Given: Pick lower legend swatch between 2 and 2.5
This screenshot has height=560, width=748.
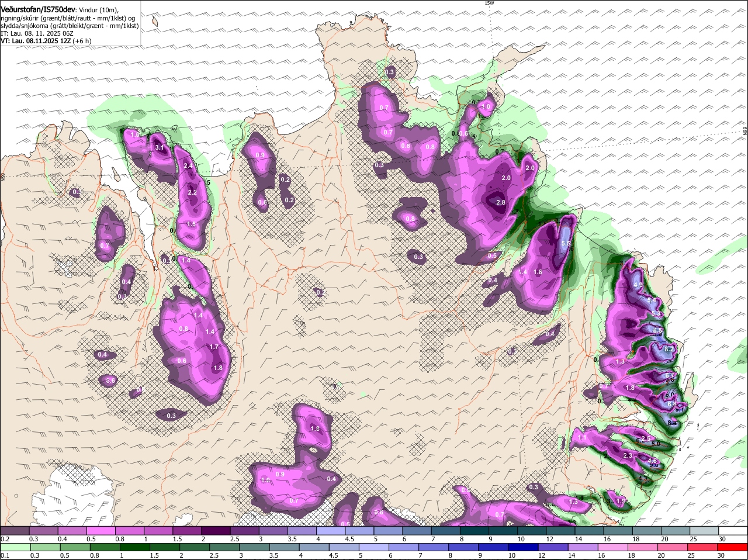Looking at the screenshot, I should click(x=195, y=547).
